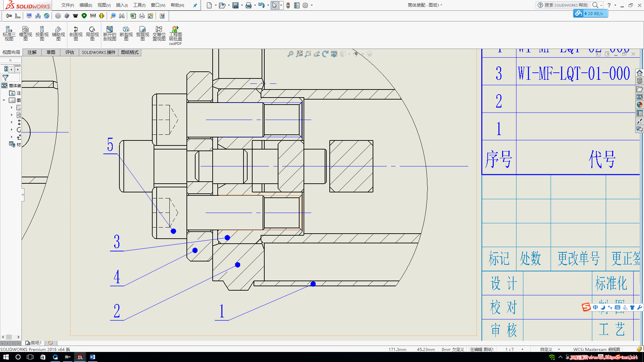Toggle the menu bar pin
644x362 pixels.
(x=195, y=5)
